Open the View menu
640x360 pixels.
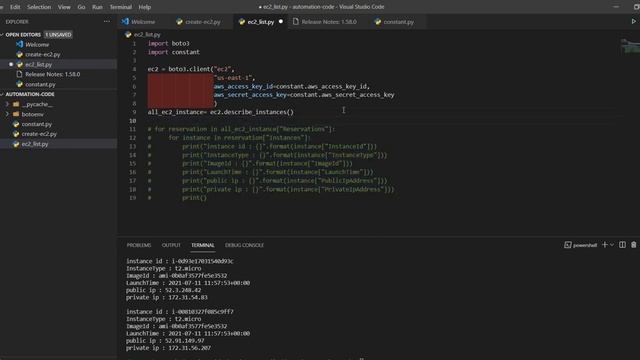(x=64, y=7)
